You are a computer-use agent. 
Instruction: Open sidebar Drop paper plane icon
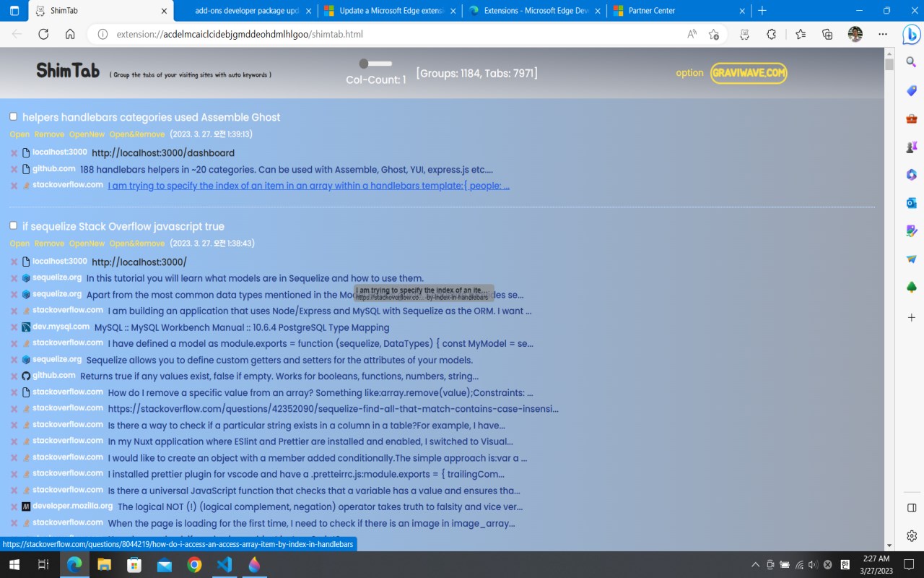pos(911,259)
